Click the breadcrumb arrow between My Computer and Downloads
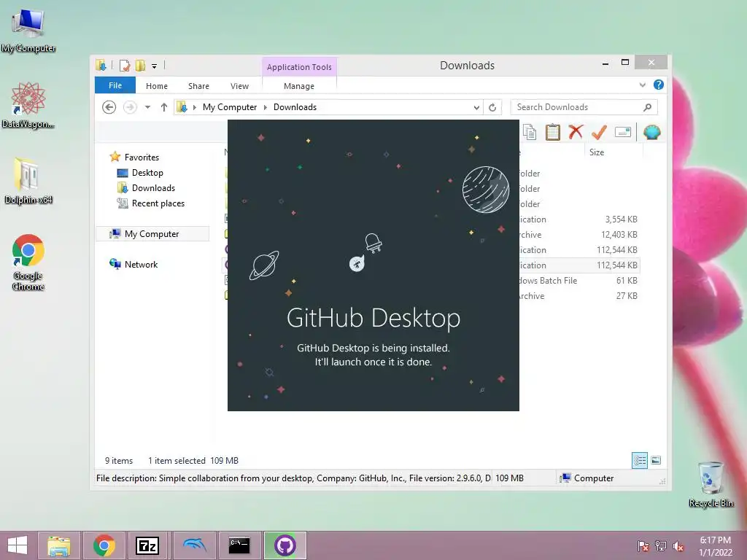 pyautogui.click(x=266, y=108)
